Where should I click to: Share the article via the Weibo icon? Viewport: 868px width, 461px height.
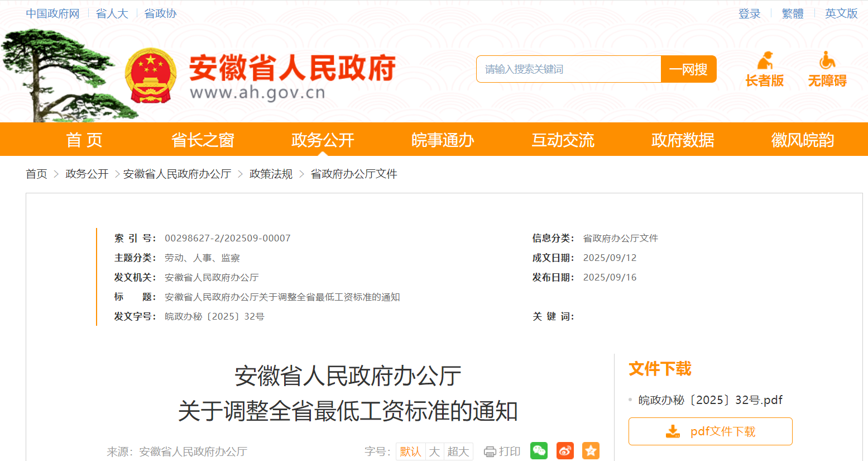click(564, 450)
